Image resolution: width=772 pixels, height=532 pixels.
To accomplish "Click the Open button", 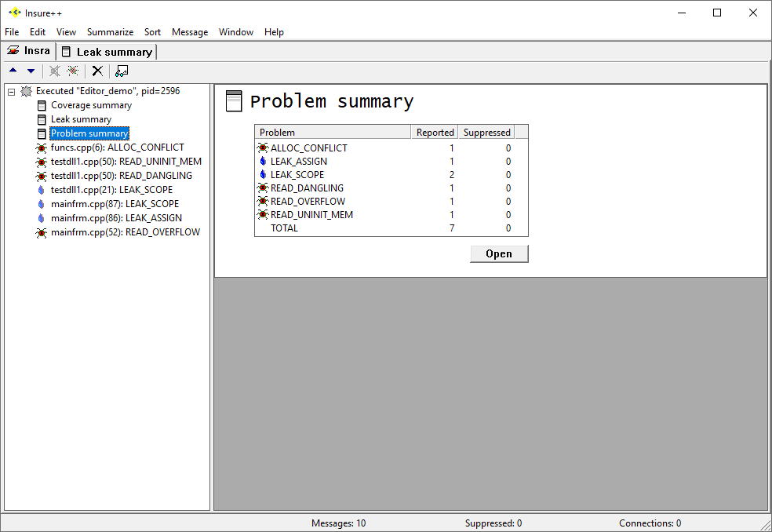I will coord(499,253).
